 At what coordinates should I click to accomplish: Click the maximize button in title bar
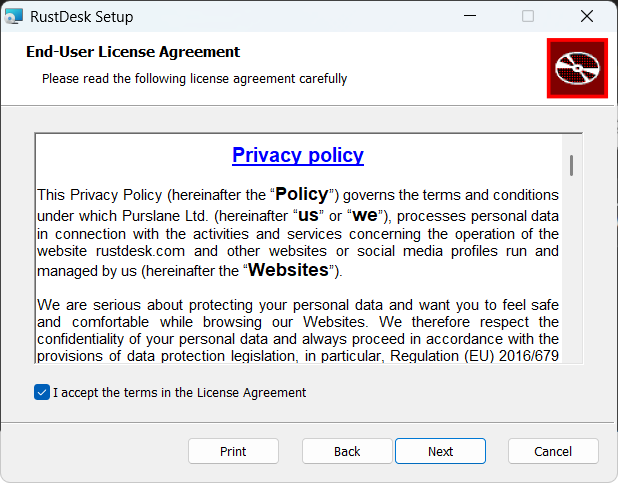pos(528,16)
